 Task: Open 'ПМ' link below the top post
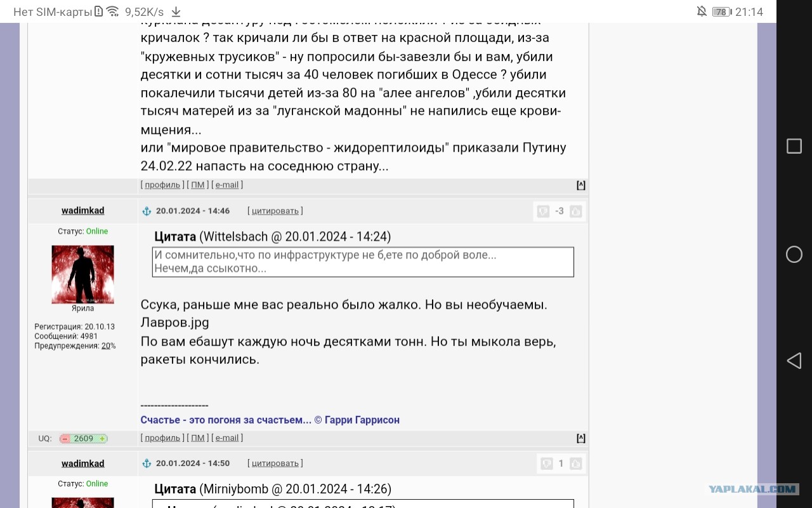(198, 185)
